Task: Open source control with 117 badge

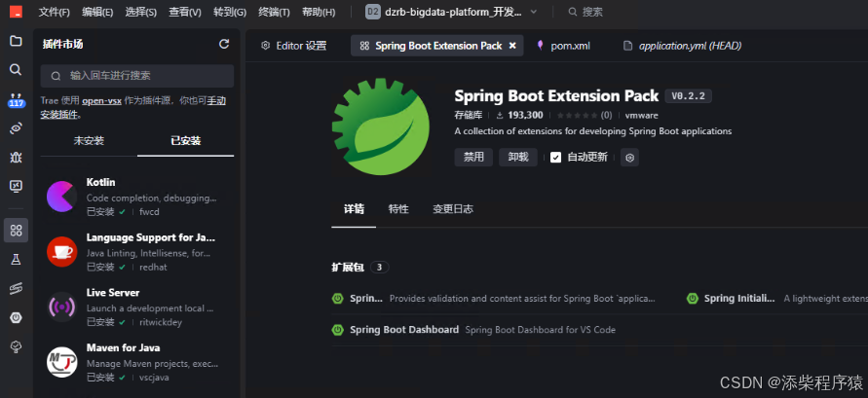Action: tap(16, 100)
